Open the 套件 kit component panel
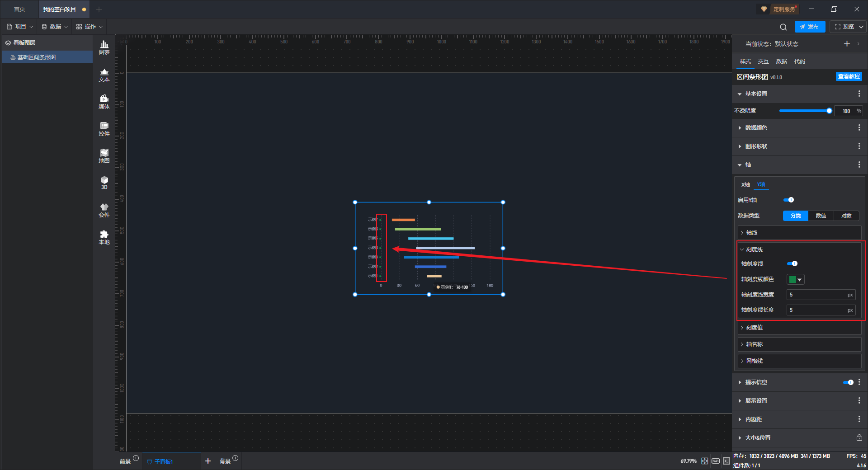 [104, 210]
